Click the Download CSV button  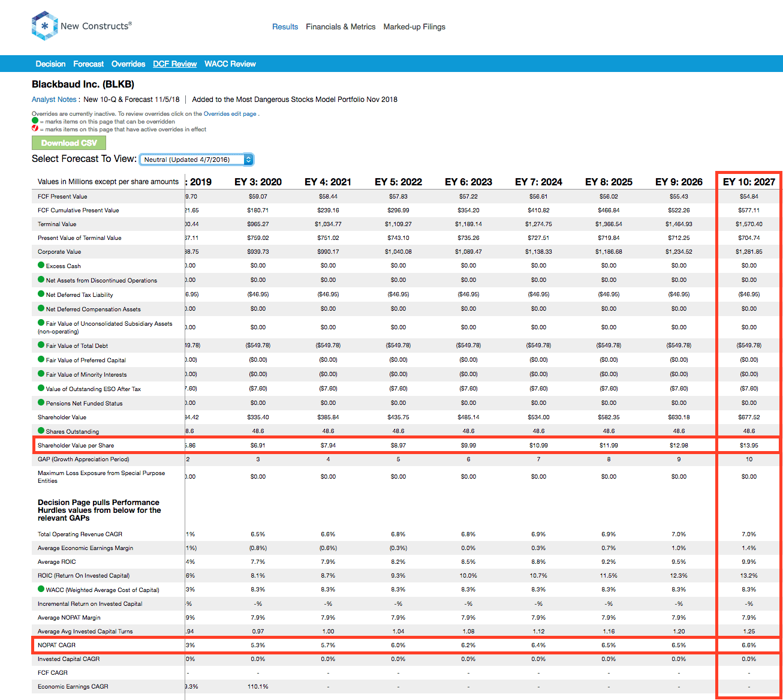point(69,143)
